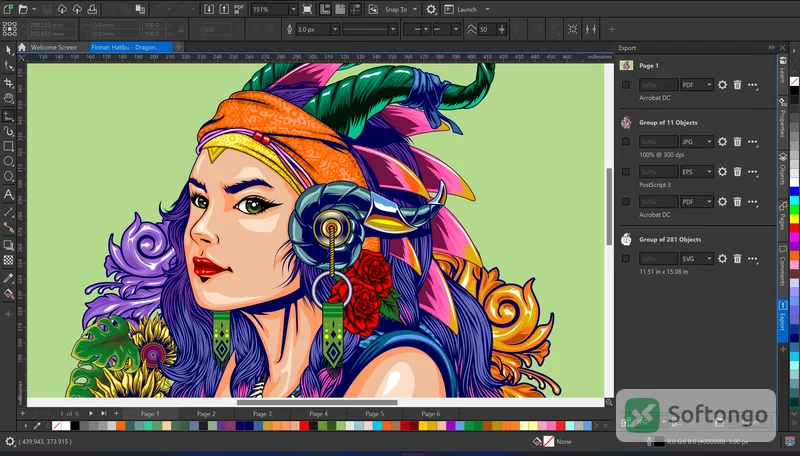Click the plus button to add a document tab

[x=179, y=47]
